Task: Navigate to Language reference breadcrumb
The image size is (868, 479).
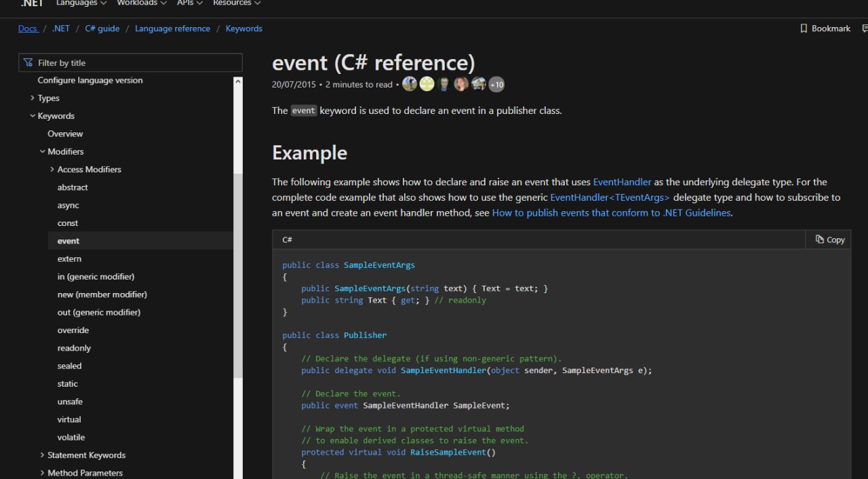Action: 172,28
